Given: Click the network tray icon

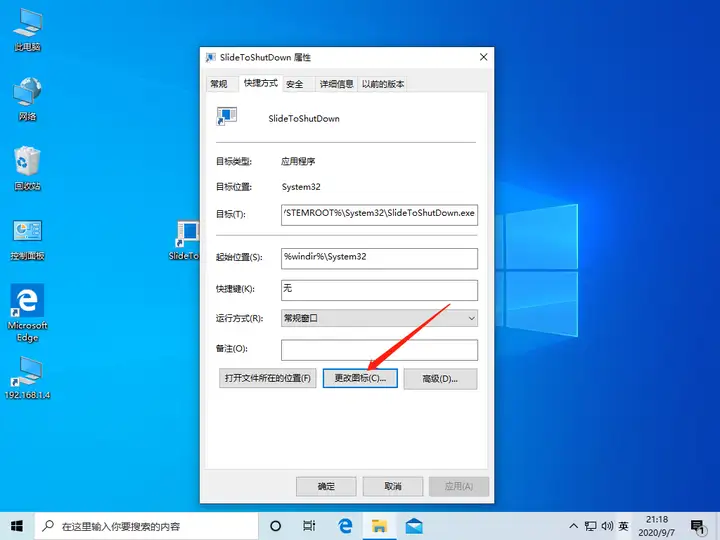Looking at the screenshot, I should coord(590,526).
